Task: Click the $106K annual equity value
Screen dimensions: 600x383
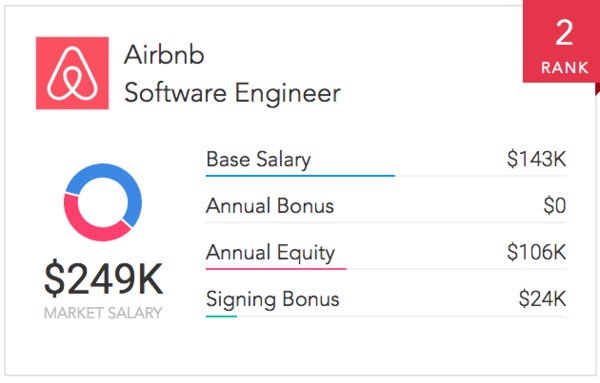Action: 536,253
